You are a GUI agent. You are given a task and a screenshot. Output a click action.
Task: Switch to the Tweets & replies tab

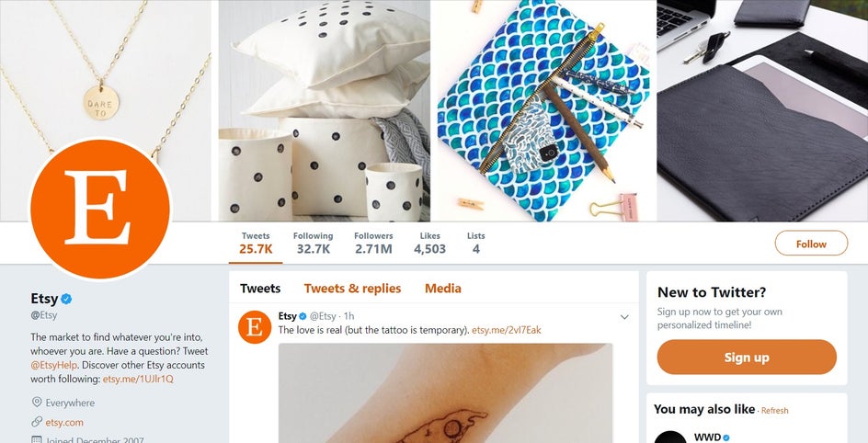pyautogui.click(x=352, y=289)
